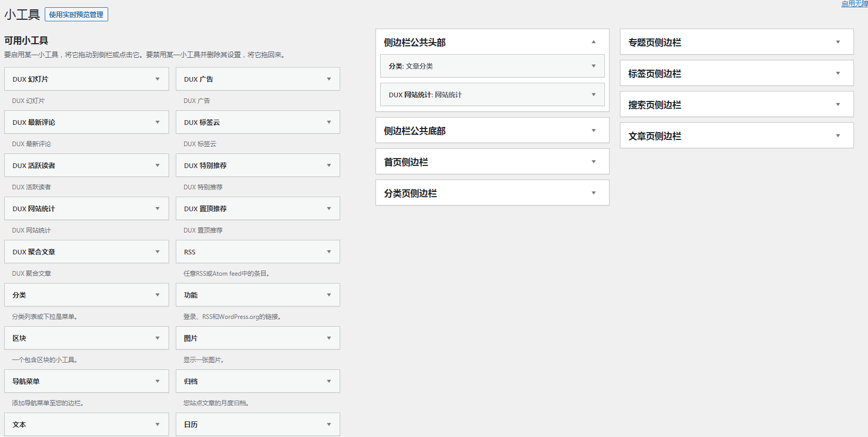Expand the 日历 widget arrow
The height and width of the screenshot is (437, 868).
pyautogui.click(x=329, y=425)
